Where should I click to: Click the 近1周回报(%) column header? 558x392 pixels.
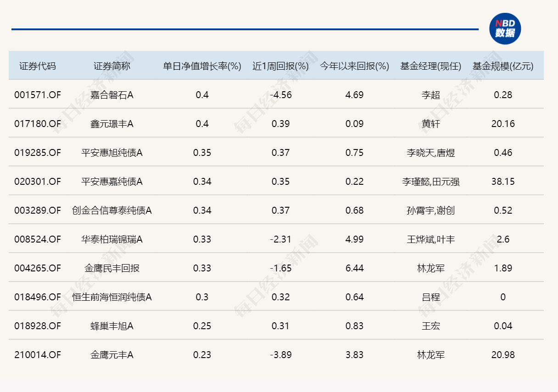point(278,65)
